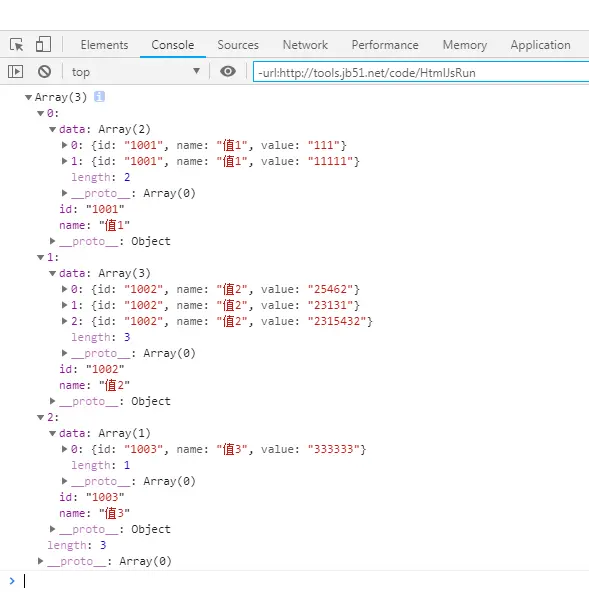Click the console filter input field

[421, 72]
